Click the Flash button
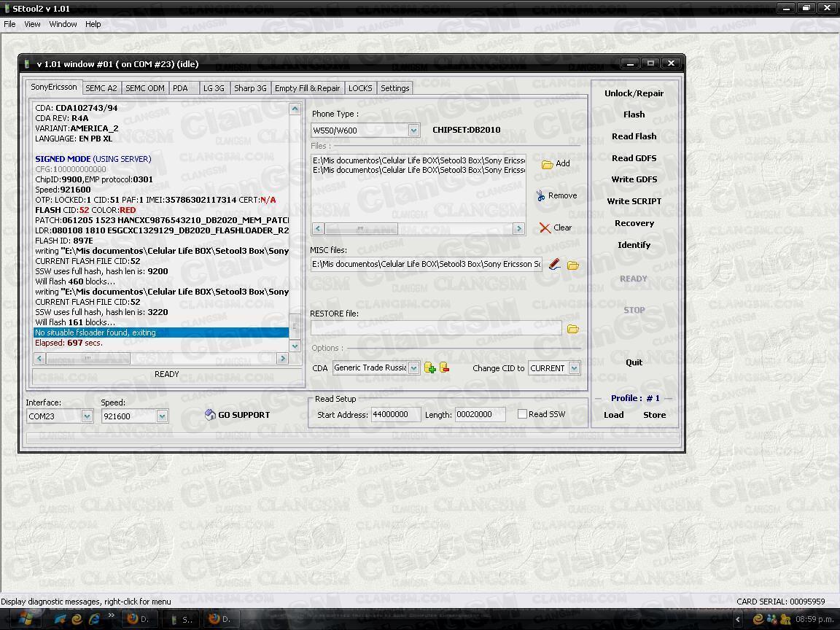 (x=634, y=114)
